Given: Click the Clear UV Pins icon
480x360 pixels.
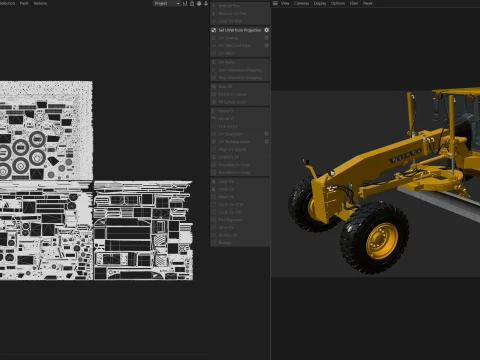Looking at the screenshot, I should (214, 21).
